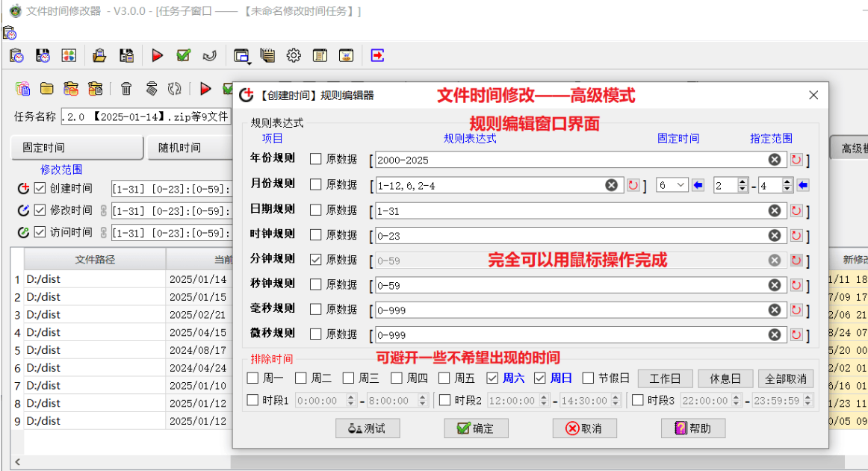This screenshot has width=868, height=471.
Task: Click the save task floppy-clock icon
Action: tap(43, 55)
